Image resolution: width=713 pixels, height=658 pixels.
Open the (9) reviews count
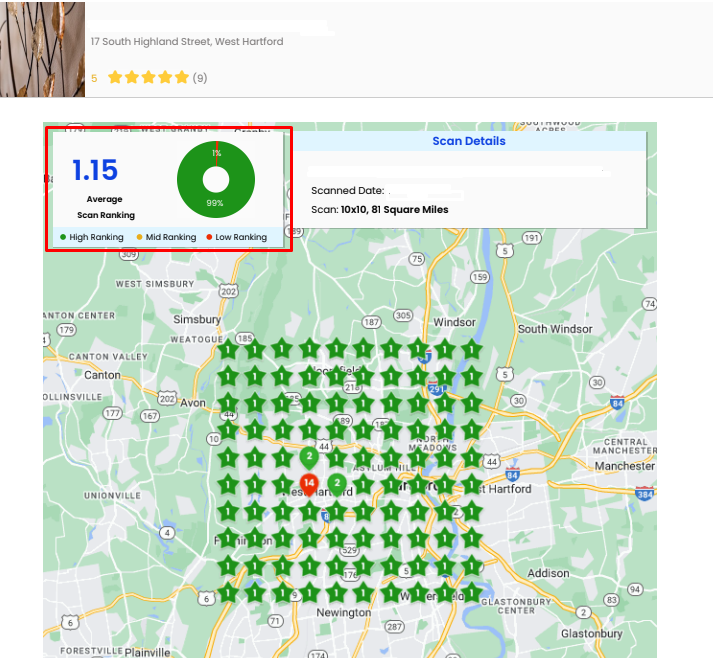(200, 78)
